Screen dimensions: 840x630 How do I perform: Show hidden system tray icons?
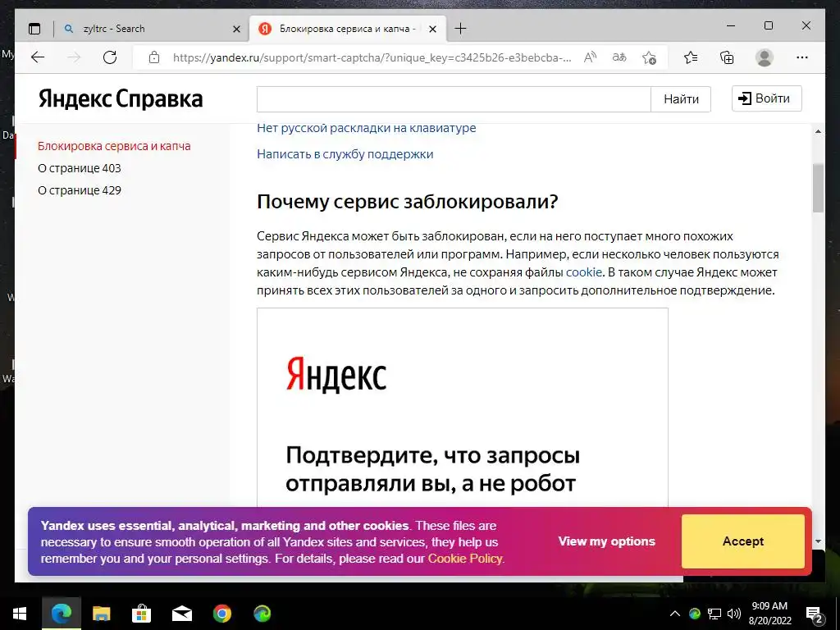click(675, 614)
